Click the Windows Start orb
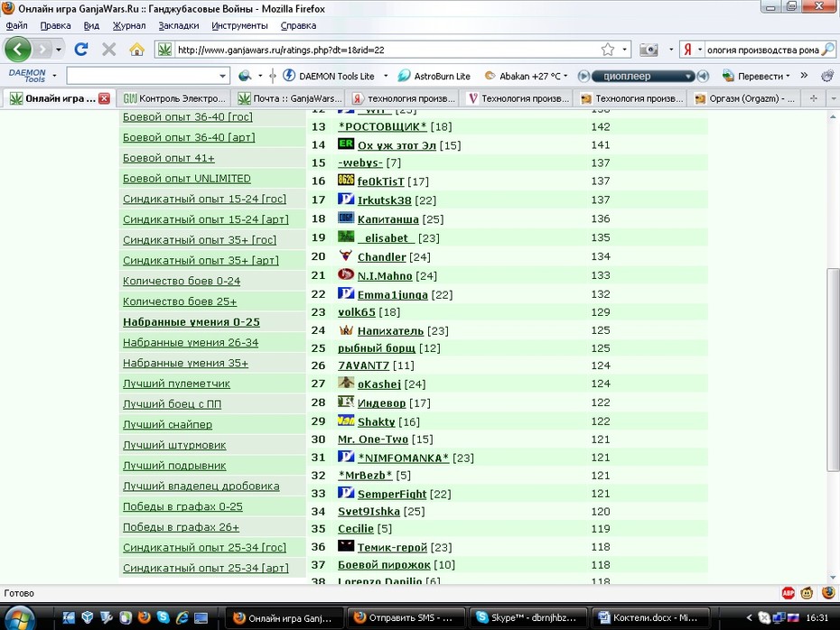The height and width of the screenshot is (630, 840). pos(20,619)
